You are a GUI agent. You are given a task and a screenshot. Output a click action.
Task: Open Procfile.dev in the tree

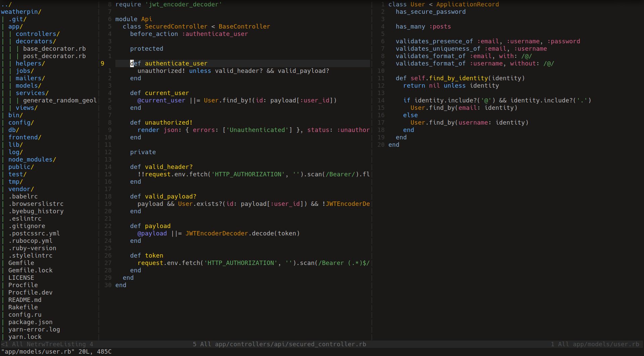(30, 292)
